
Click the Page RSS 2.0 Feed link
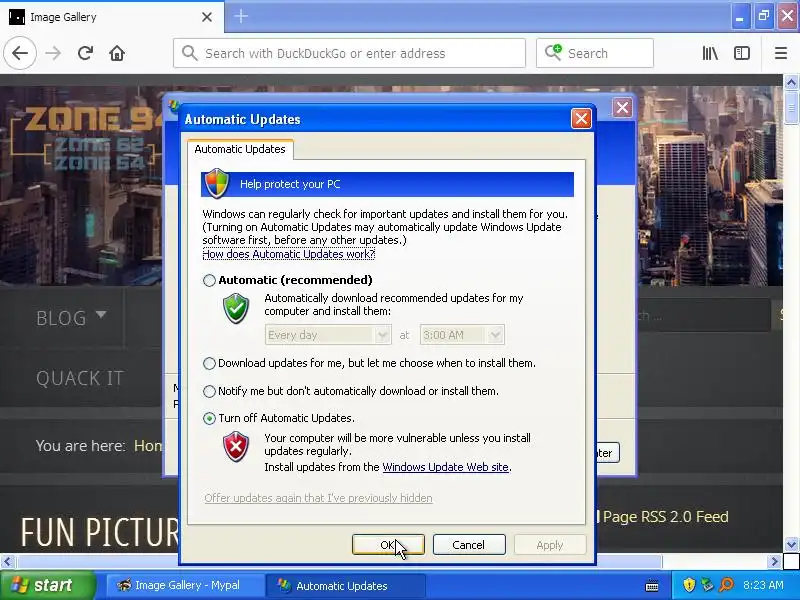(x=665, y=517)
